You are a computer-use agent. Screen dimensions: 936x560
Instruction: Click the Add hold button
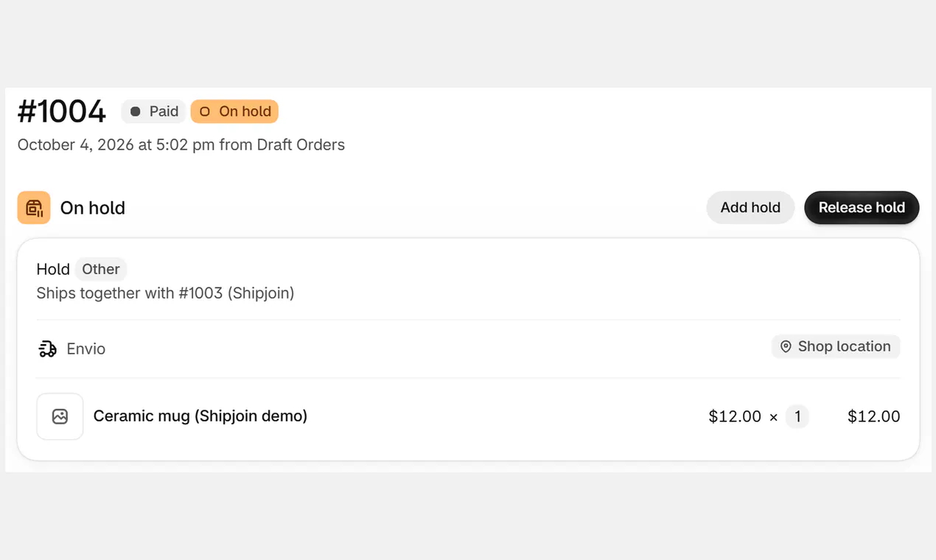click(750, 208)
